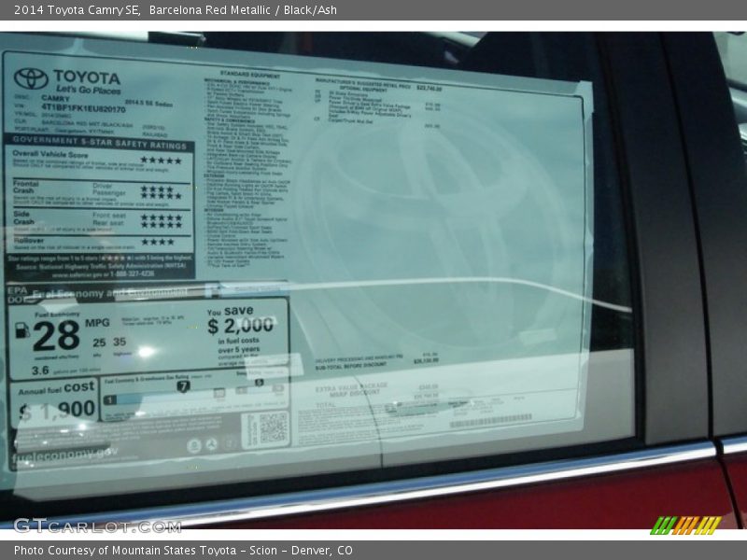747x560 pixels.
Task: Click the VIN number 4T1BF1FK1EU820170
Action: tap(83, 109)
